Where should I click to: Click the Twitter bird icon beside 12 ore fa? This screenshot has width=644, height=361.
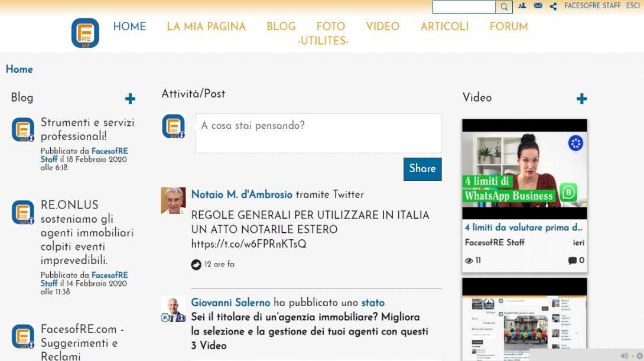[196, 265]
